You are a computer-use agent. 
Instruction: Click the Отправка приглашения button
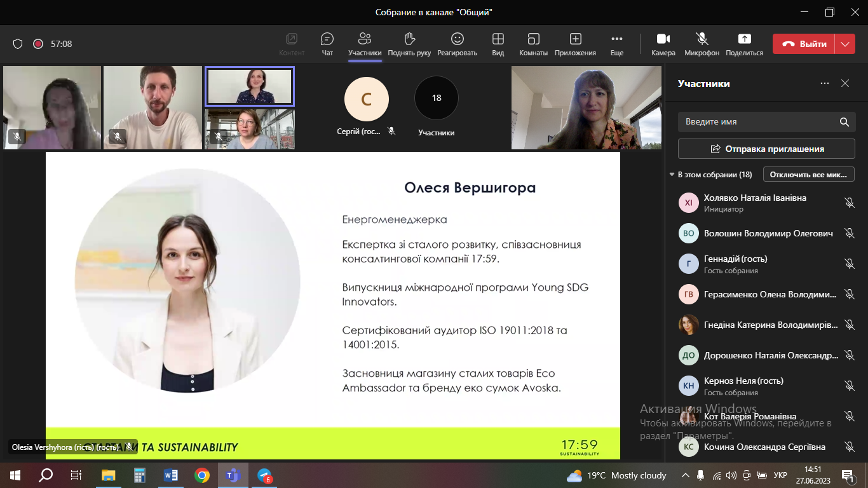click(x=766, y=149)
